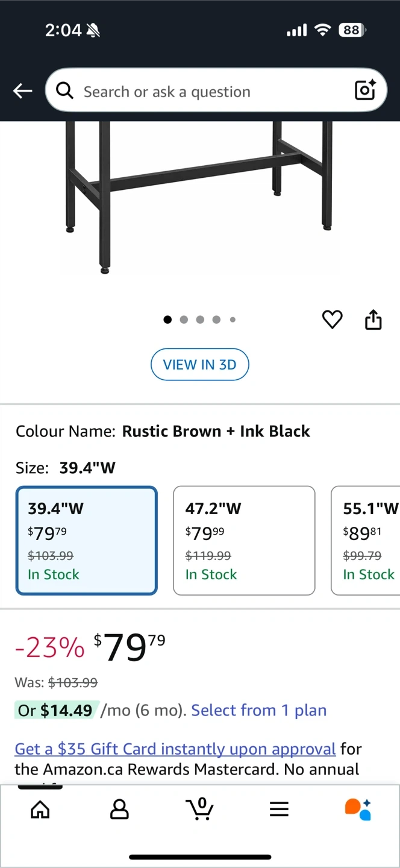400x868 pixels.
Task: Go to Home tab
Action: pos(40,809)
